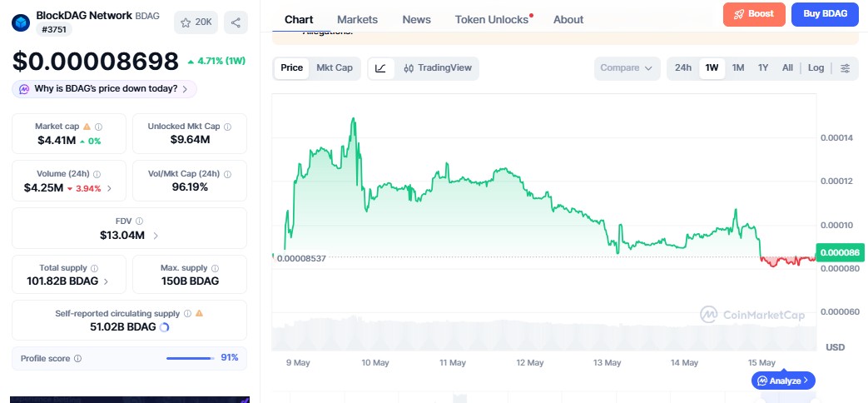Click the Buy BDAG button
868x403 pixels.
point(825,14)
